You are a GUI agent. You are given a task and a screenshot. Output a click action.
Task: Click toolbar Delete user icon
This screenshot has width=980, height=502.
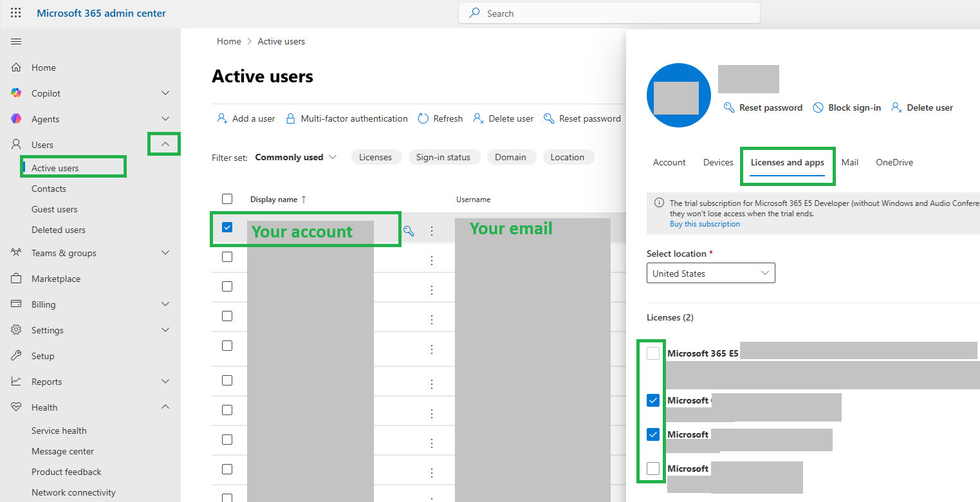478,118
